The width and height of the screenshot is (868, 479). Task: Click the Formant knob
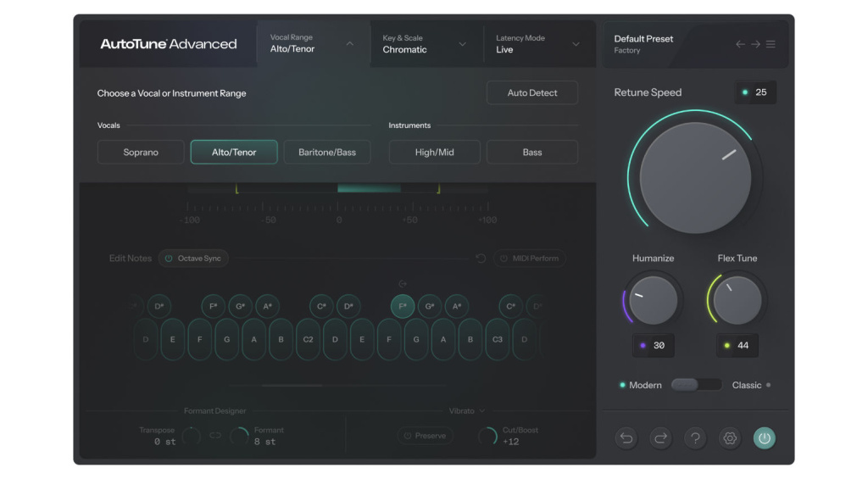239,437
